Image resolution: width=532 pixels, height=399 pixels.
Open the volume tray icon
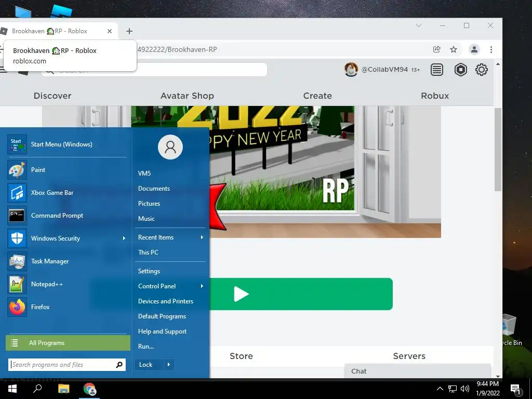pos(465,389)
